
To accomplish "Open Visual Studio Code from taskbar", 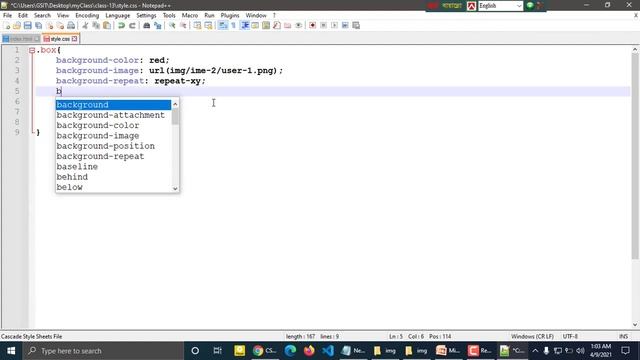I will tap(328, 351).
